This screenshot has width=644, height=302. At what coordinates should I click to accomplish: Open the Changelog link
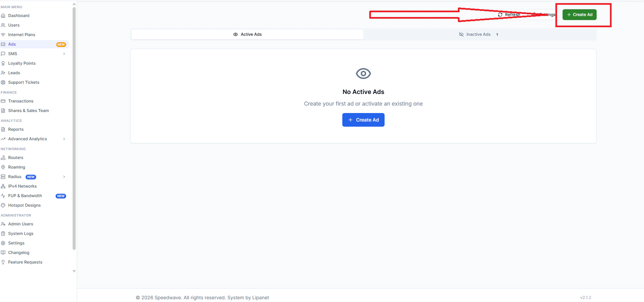(x=19, y=253)
